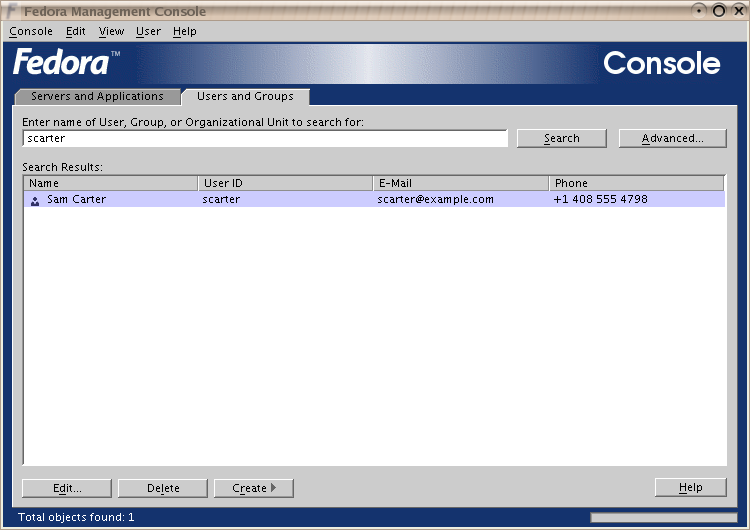Sort results by E-Mail column header
Screen dimensions: 750x530
point(461,183)
